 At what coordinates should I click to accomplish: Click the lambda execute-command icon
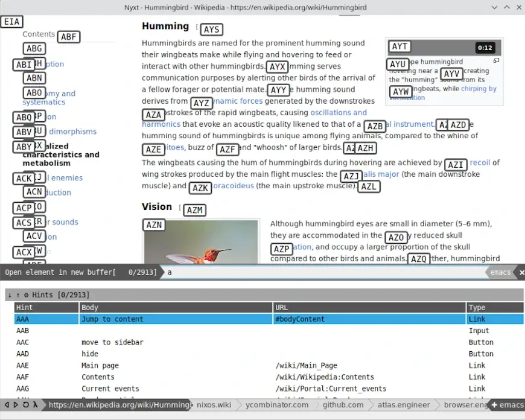coord(35,405)
